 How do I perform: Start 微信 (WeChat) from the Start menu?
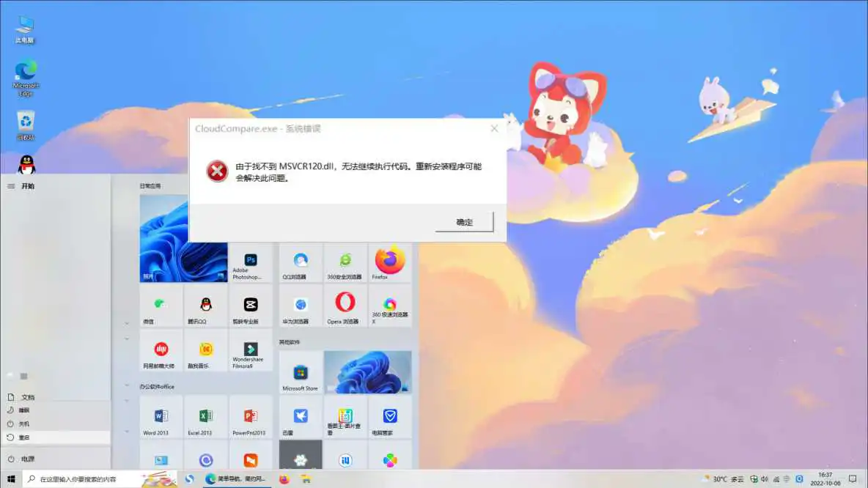click(x=161, y=306)
